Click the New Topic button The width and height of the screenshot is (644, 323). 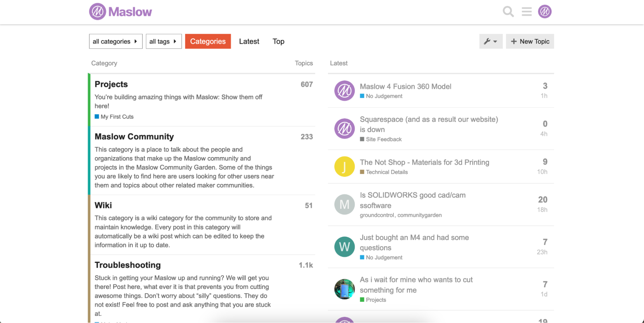(x=530, y=42)
